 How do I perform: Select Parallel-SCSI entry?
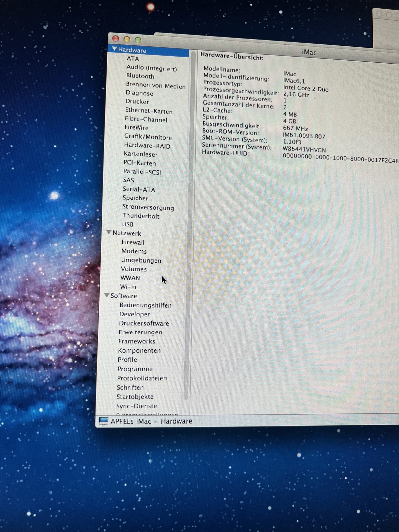tap(142, 172)
